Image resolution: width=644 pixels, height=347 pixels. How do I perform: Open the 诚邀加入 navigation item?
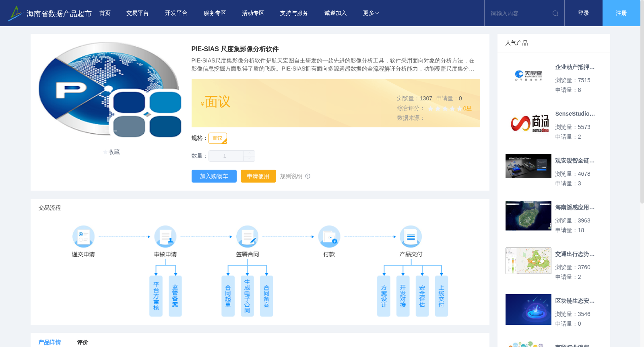coord(336,13)
